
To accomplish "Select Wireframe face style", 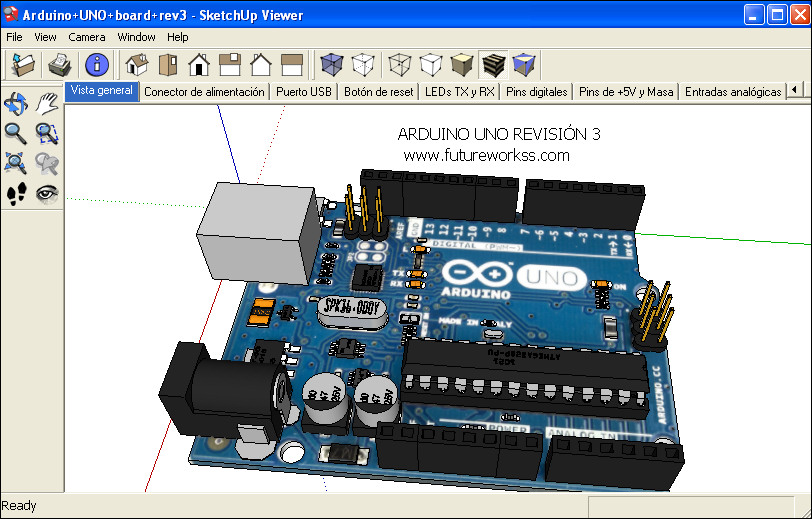I will [x=399, y=65].
